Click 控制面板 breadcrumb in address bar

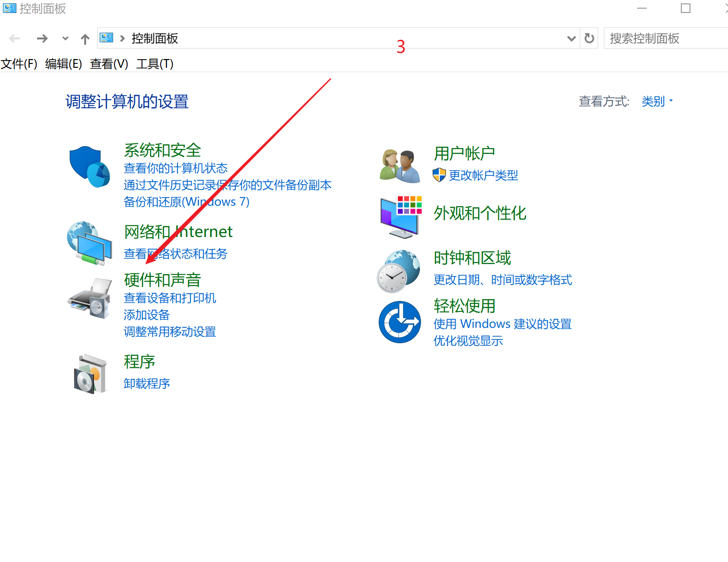point(154,38)
